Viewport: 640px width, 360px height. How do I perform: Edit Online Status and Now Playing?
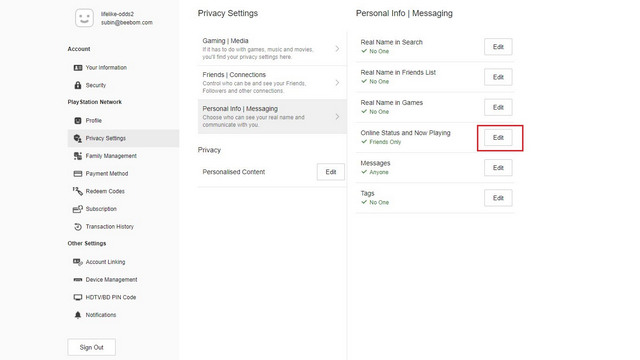(498, 138)
